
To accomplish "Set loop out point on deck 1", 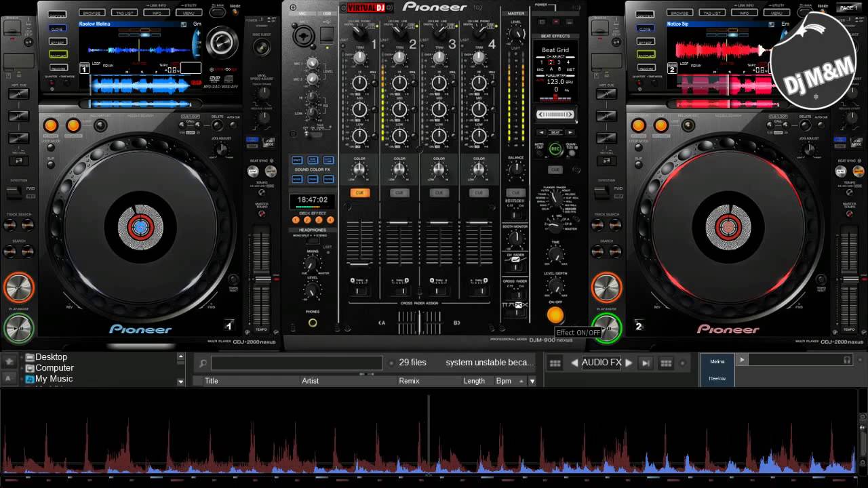I will point(73,125).
